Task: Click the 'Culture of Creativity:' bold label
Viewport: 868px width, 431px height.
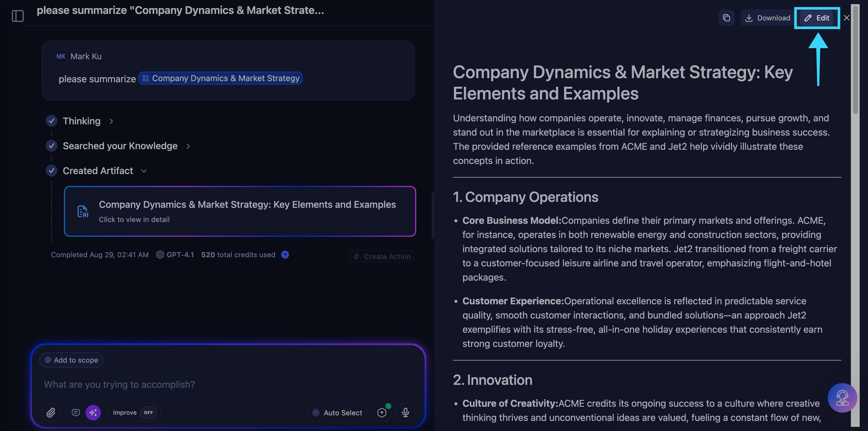Action: 510,403
